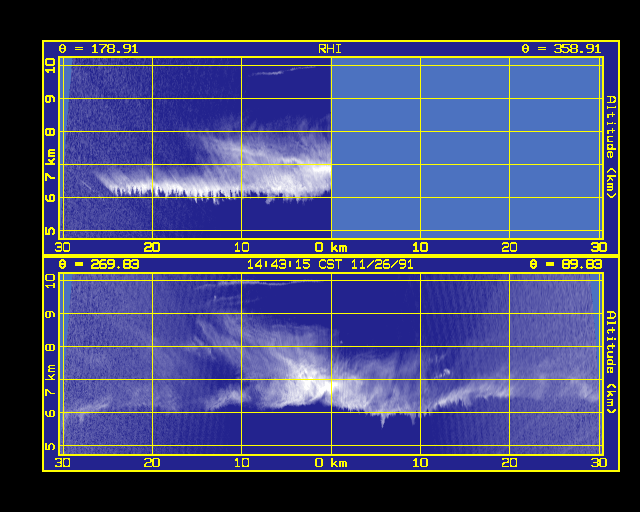Select the upper panel 5 altitude tick label

pyautogui.click(x=50, y=231)
